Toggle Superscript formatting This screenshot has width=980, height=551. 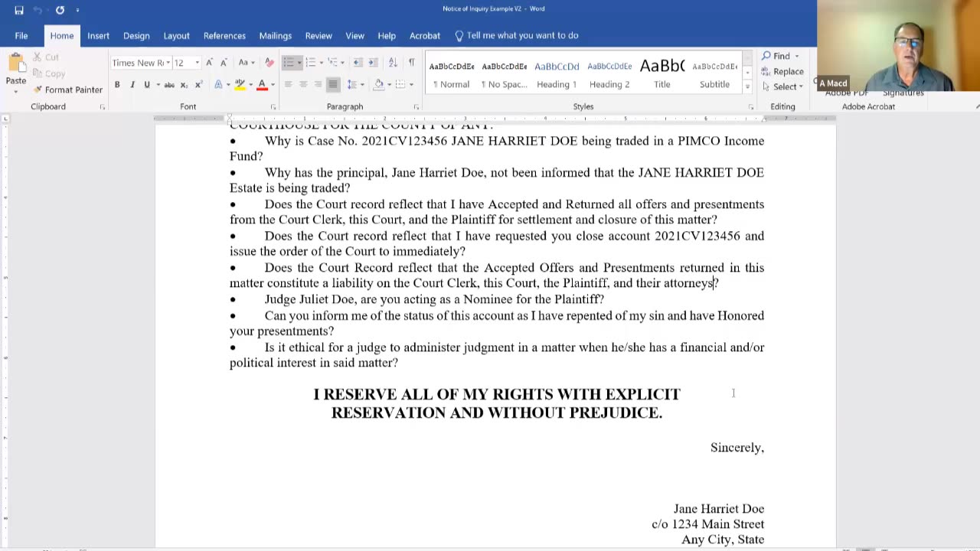coord(199,84)
